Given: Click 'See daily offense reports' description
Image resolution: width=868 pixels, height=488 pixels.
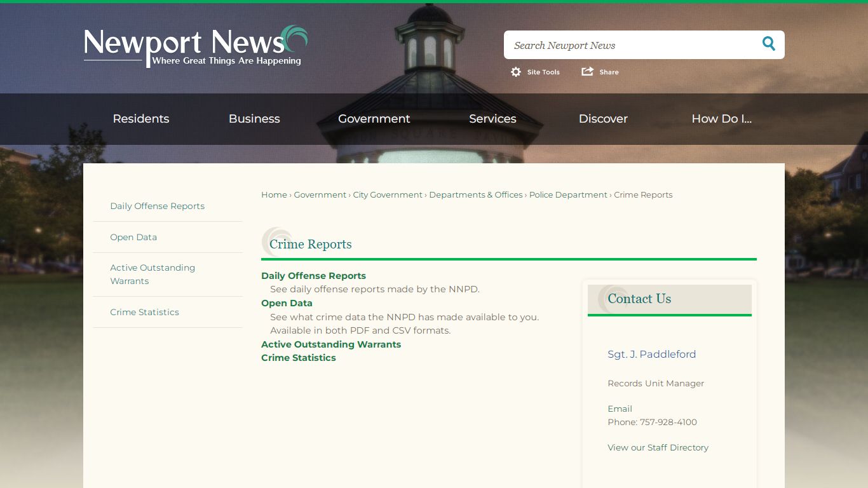Looking at the screenshot, I should (x=375, y=289).
